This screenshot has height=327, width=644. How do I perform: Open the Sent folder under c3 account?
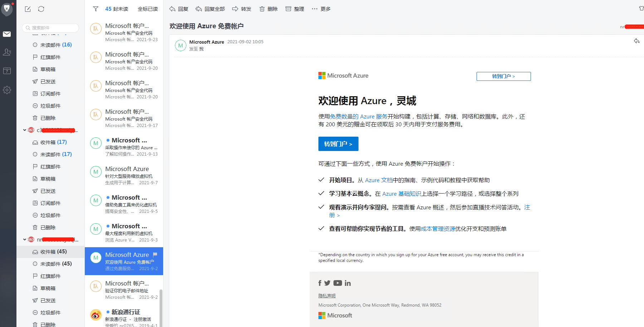tap(50, 191)
